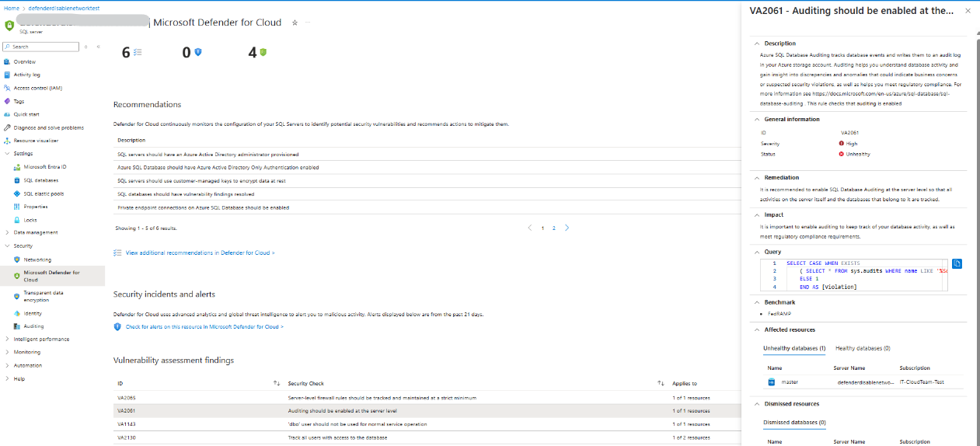Collapse the Remediation section
Image resolution: width=980 pixels, height=446 pixels.
(758, 177)
